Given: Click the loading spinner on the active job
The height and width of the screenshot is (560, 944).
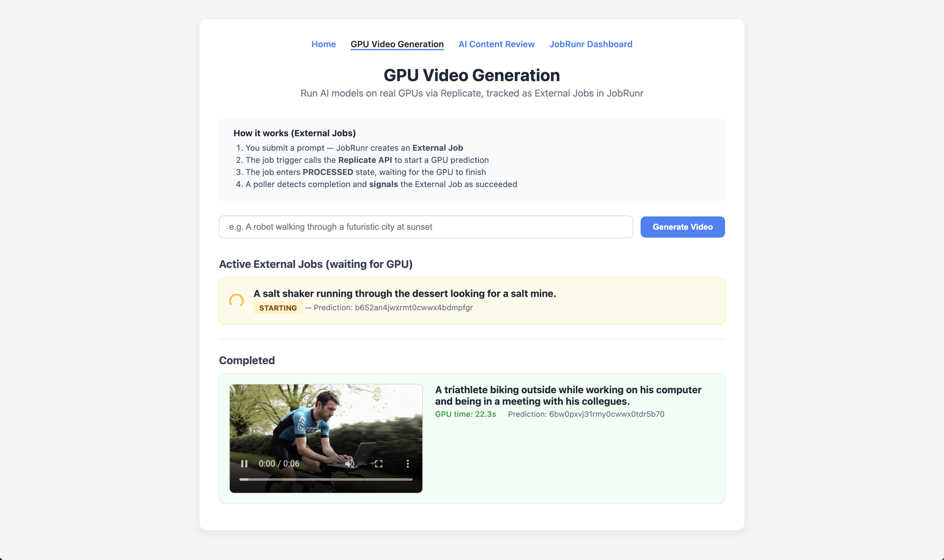Looking at the screenshot, I should point(237,301).
